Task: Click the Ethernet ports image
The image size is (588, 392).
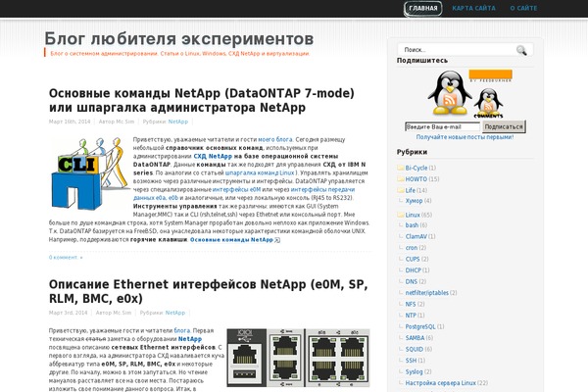Action: (x=299, y=358)
